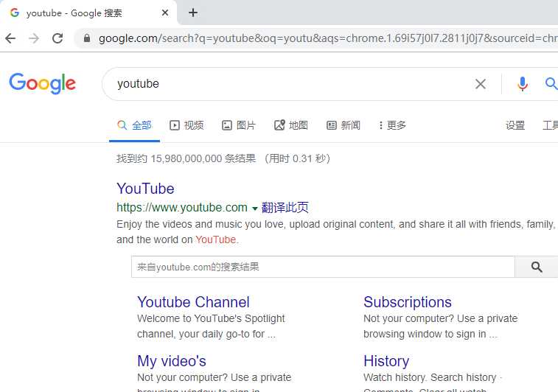Click the result count text 15,980,000,000
This screenshot has width=558, height=392.
tap(186, 158)
